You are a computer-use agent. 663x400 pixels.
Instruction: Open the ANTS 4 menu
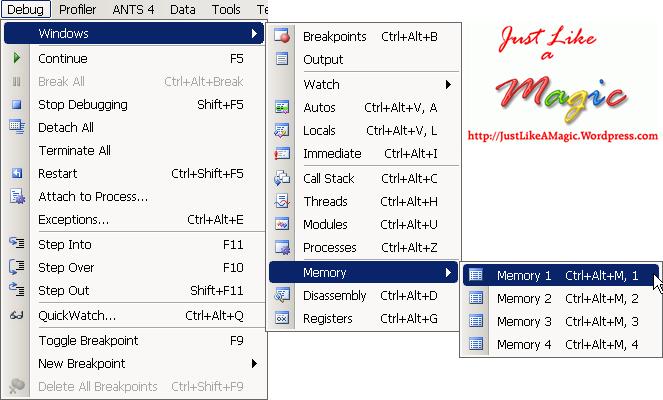[x=133, y=9]
